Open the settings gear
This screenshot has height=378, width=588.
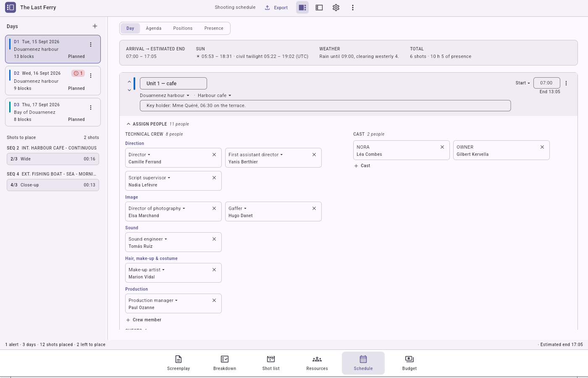pos(336,8)
